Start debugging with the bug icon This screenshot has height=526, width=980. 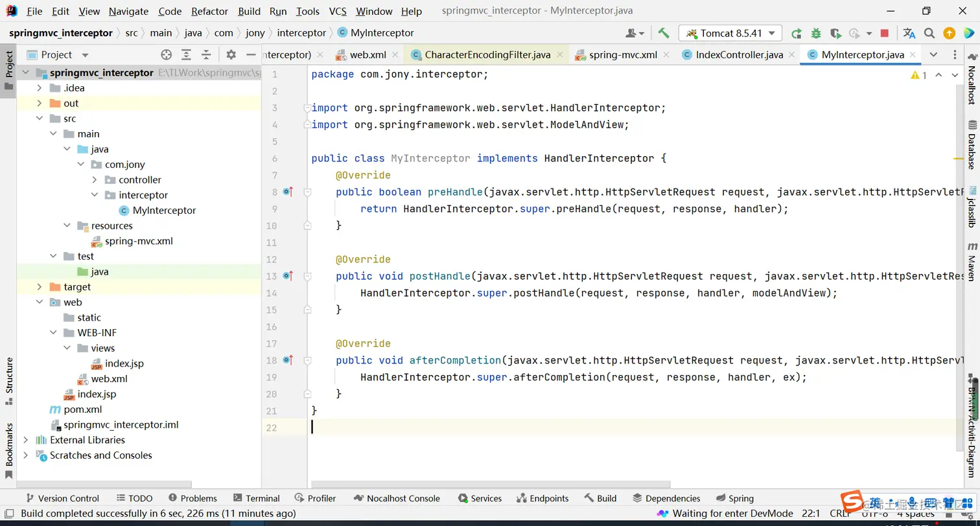[x=816, y=33]
